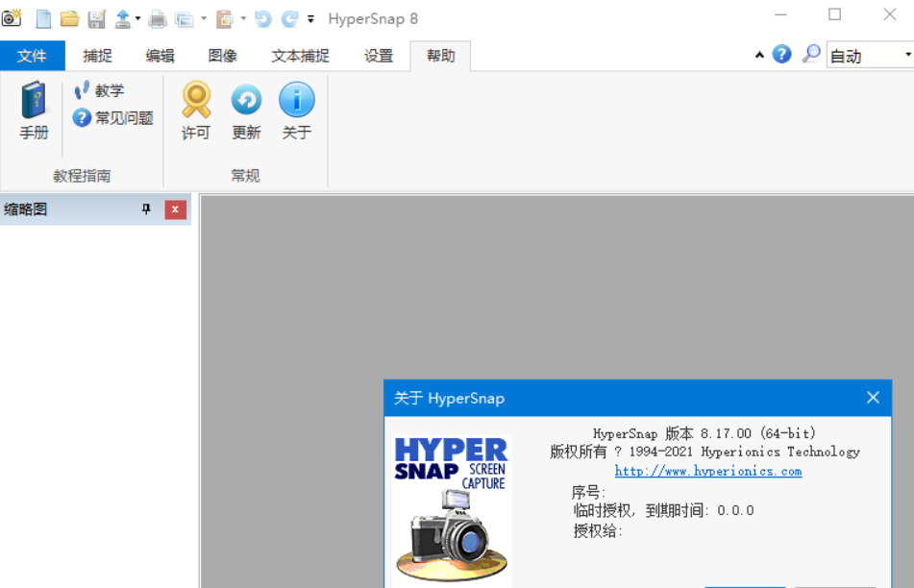Open dropdown beside the stacked windows icon
This screenshot has width=914, height=588.
[x=204, y=18]
